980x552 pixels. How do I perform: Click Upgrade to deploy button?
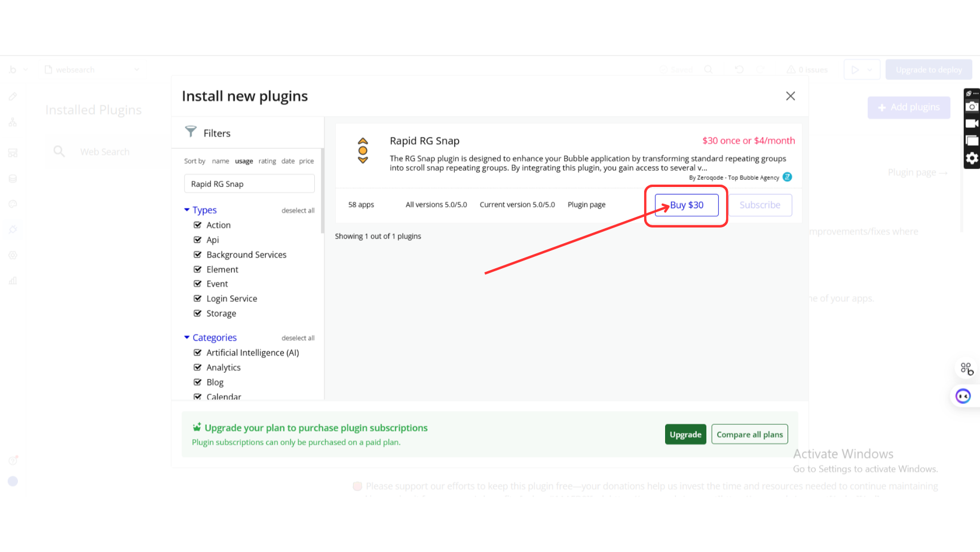point(929,70)
